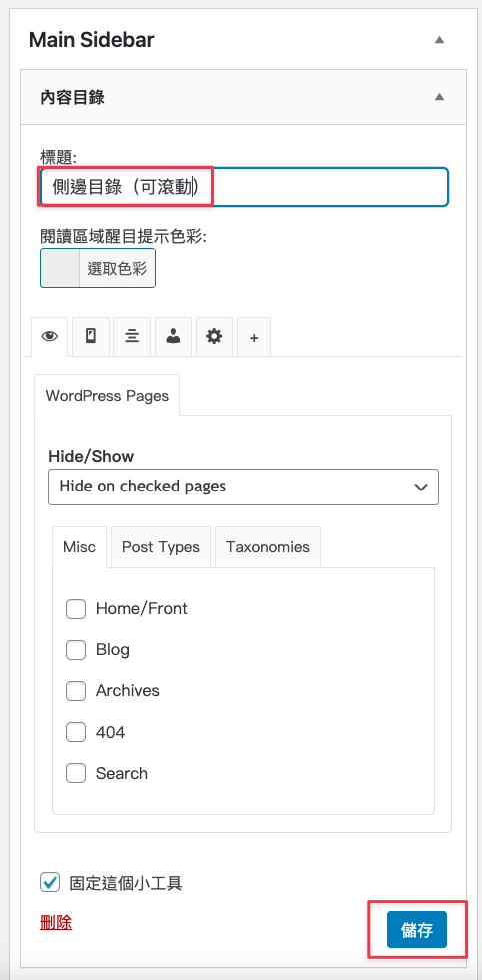This screenshot has width=482, height=980.
Task: Click the 刪除 delete link
Action: [x=56, y=922]
